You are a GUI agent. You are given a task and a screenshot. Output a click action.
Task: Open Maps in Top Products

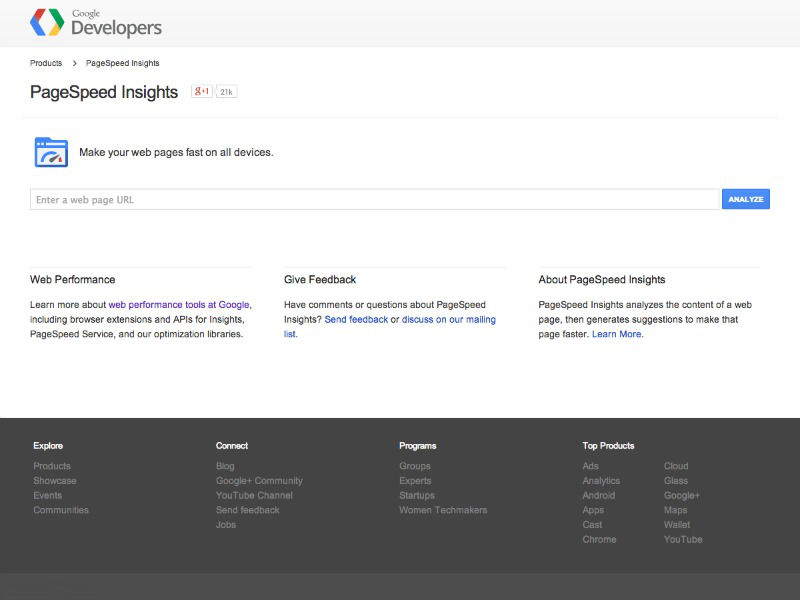pos(676,510)
